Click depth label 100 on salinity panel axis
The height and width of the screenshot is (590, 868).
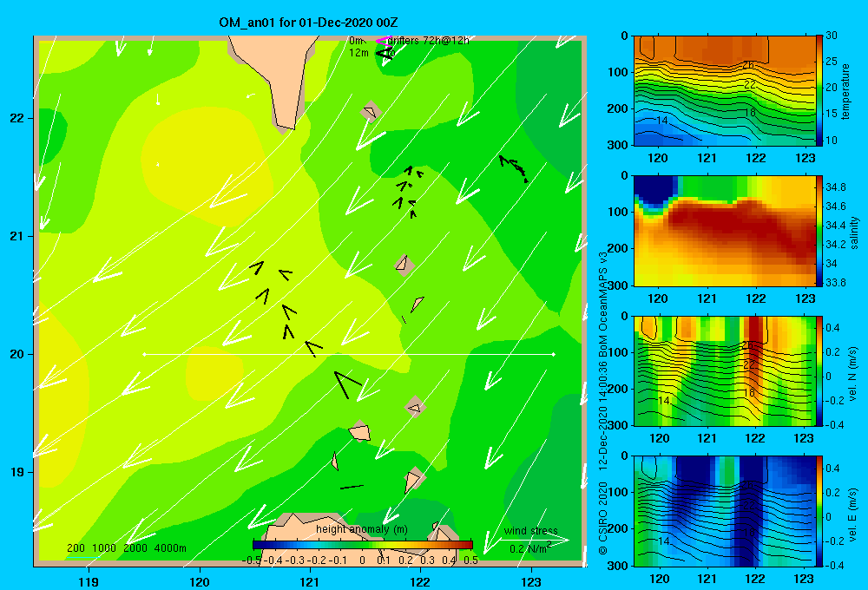(x=620, y=212)
